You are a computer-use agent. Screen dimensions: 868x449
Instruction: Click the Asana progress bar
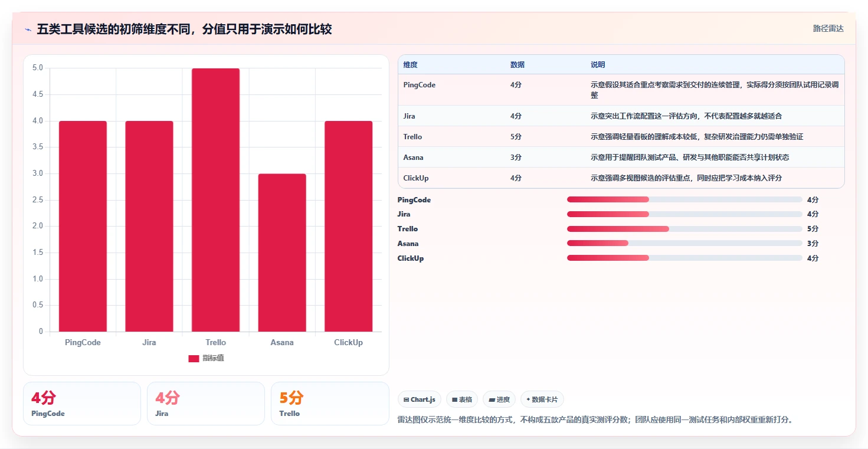pos(684,244)
